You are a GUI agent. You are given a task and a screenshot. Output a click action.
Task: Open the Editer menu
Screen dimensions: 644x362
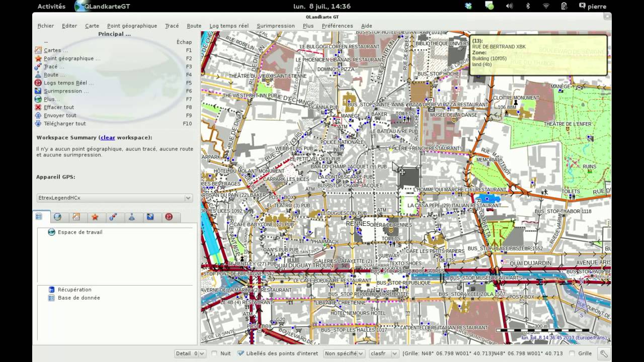(x=69, y=26)
